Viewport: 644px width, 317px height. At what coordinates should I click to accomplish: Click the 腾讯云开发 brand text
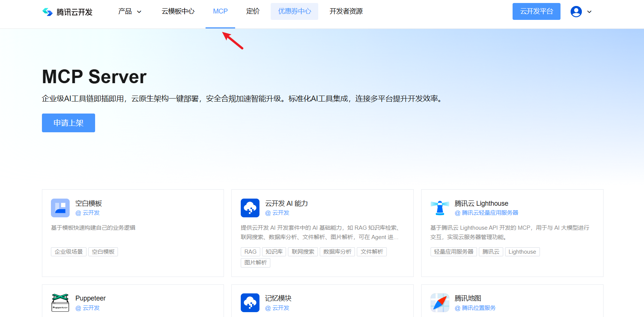coord(75,12)
